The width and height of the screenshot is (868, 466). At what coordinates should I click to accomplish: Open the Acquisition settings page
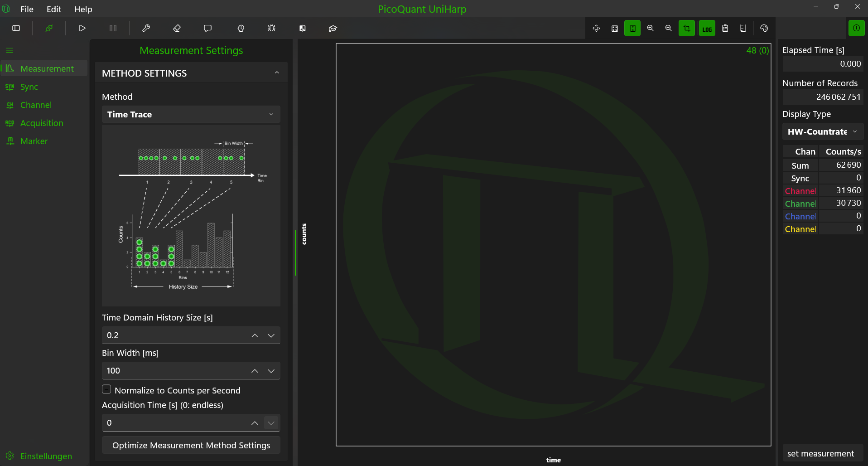(44, 123)
